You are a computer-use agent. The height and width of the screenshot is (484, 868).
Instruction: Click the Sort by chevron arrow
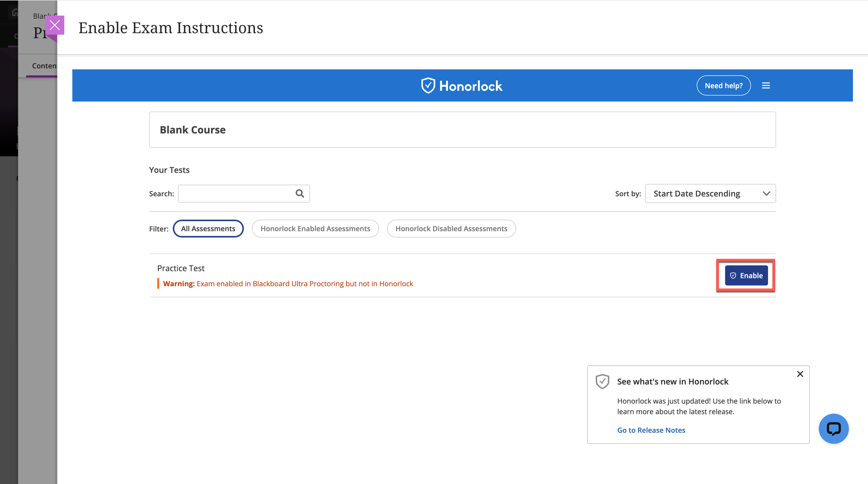(766, 193)
